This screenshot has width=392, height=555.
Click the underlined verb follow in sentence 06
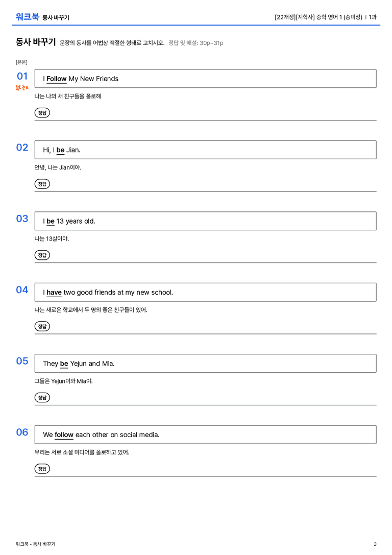point(64,435)
